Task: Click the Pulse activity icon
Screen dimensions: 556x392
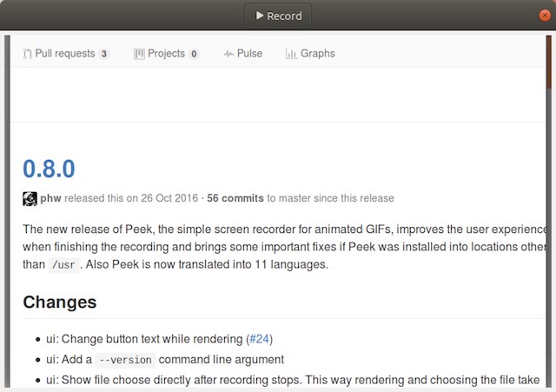Action: click(x=228, y=54)
